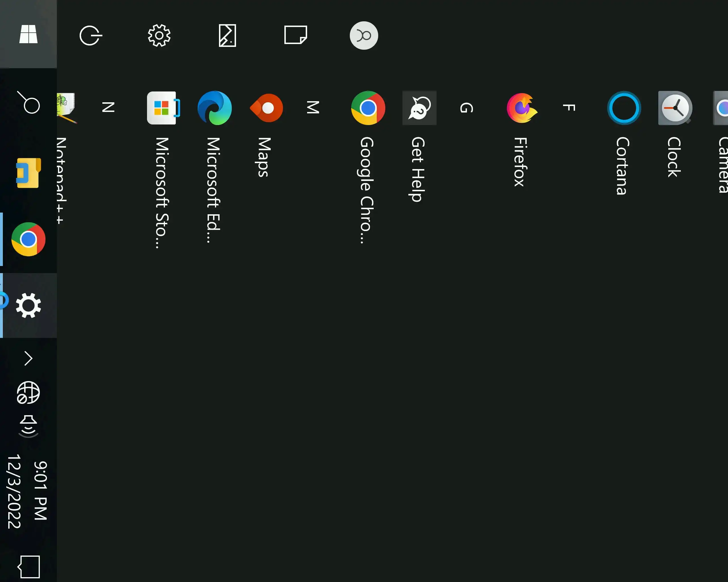
Task: Launch Firefox from the app list
Action: coord(522,108)
